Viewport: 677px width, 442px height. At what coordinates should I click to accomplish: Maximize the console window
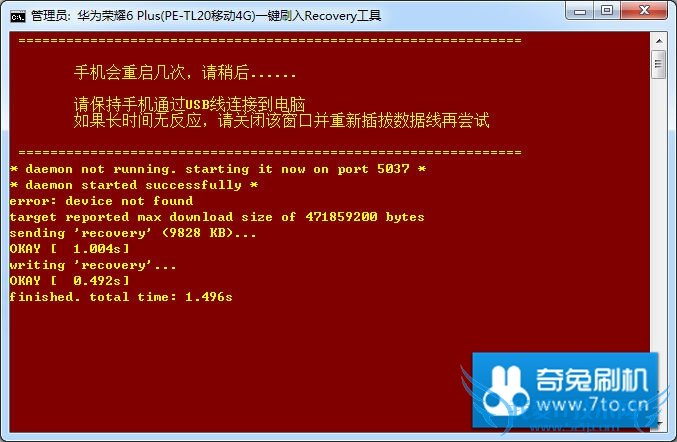click(607, 10)
